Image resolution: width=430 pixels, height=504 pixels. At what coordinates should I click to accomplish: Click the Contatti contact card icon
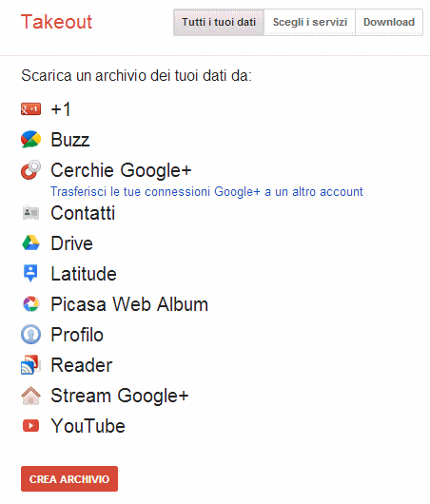pyautogui.click(x=30, y=213)
